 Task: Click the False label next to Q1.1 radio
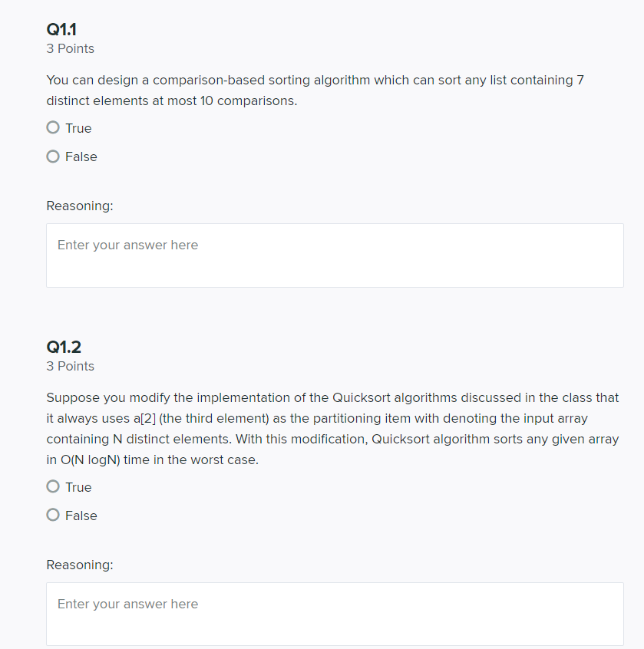pyautogui.click(x=81, y=156)
